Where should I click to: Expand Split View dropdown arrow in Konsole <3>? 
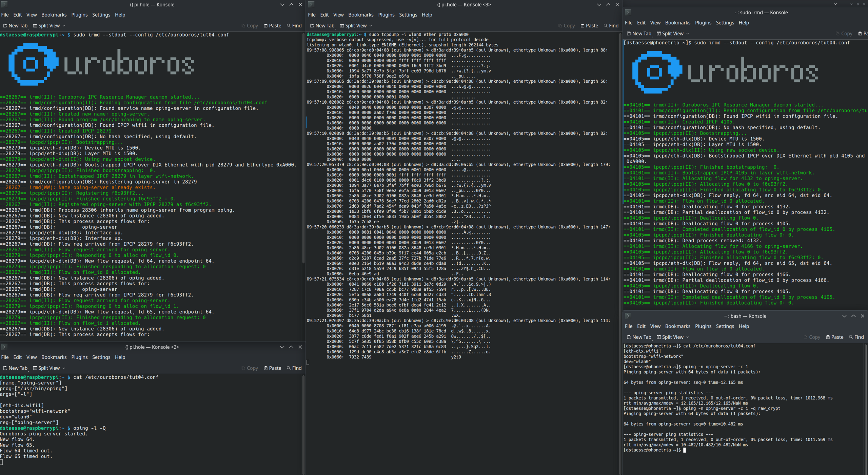point(371,26)
